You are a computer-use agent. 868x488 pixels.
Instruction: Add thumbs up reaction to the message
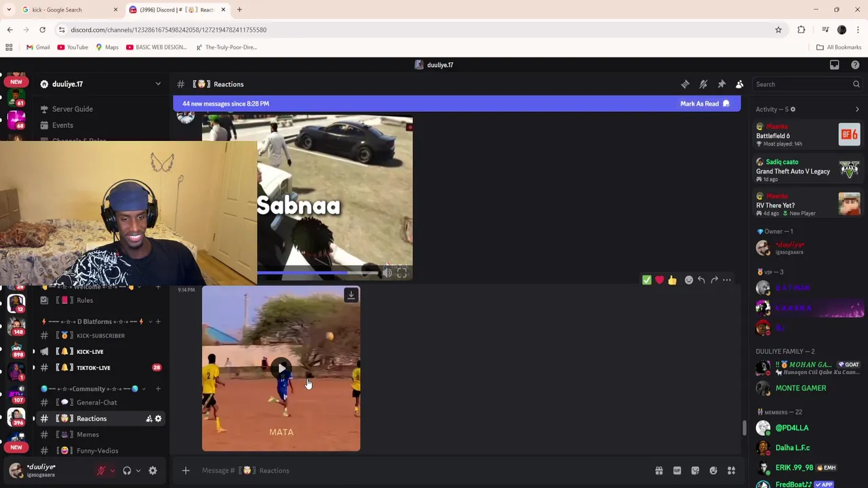coord(672,280)
